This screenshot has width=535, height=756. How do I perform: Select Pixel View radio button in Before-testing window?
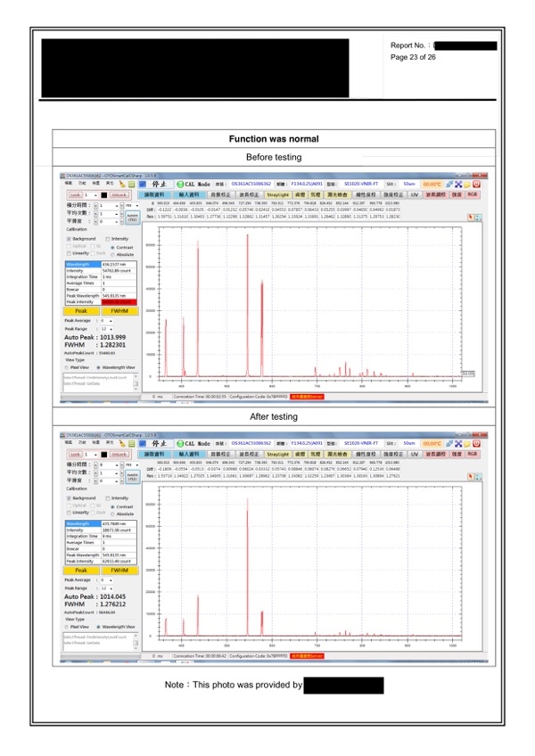tap(67, 367)
